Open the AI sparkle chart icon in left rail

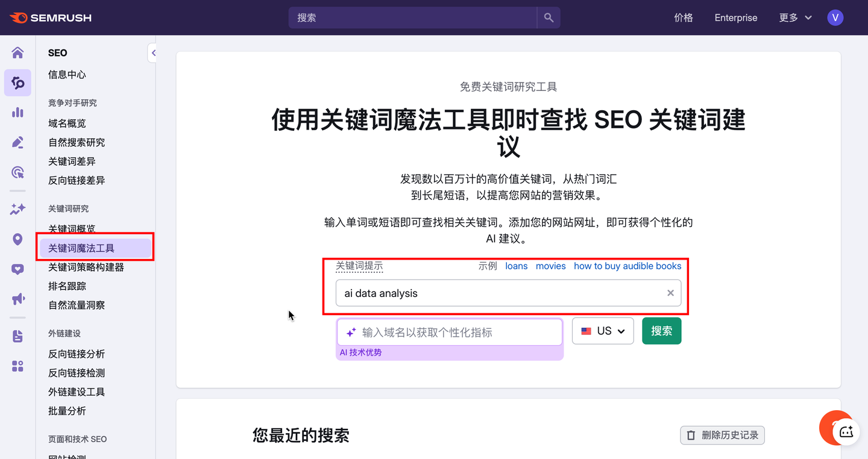tap(17, 209)
